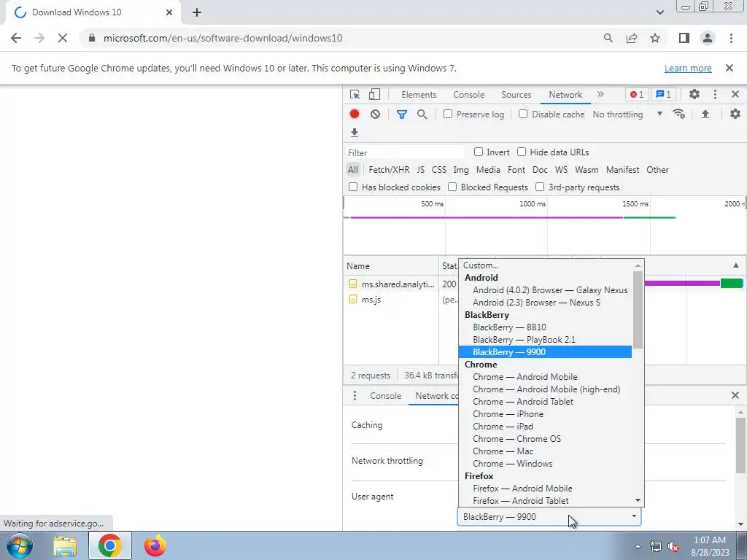Open network search magnifier icon
747x560 pixels.
pos(422,114)
